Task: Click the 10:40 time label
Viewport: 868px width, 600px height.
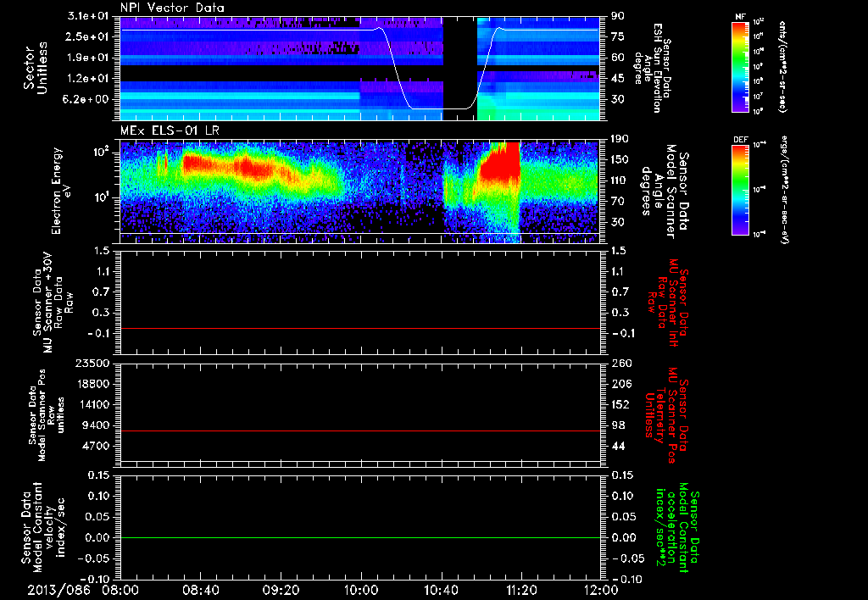Action: tap(441, 590)
